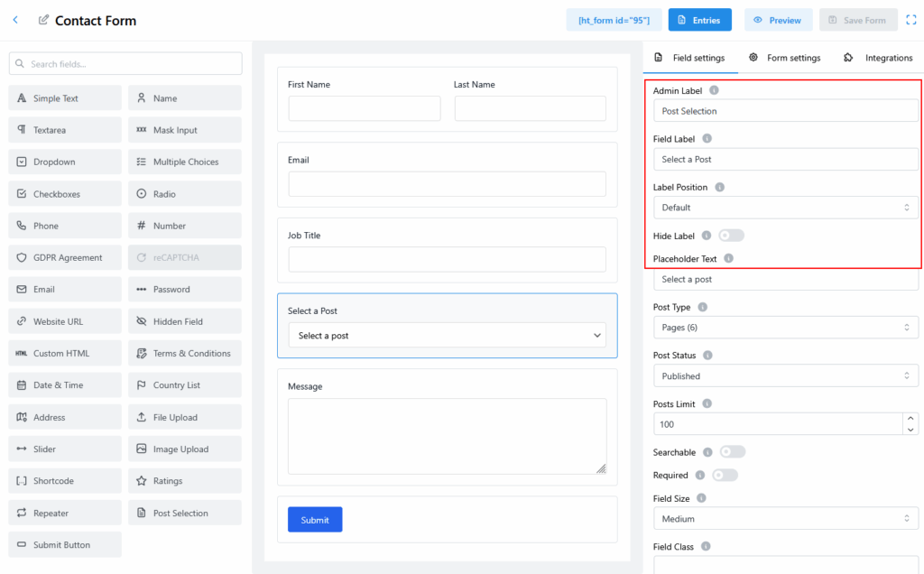
Task: Enable the Searchable toggle
Action: [732, 451]
